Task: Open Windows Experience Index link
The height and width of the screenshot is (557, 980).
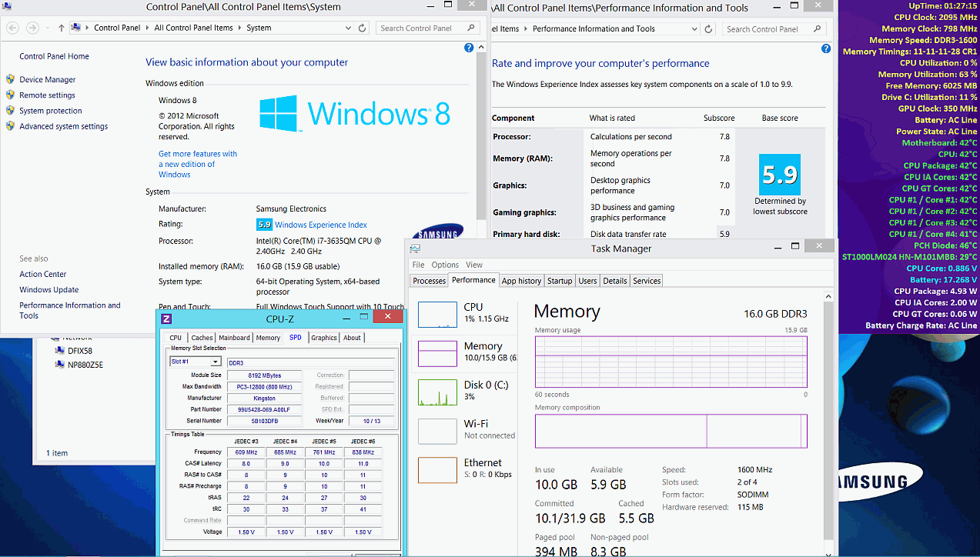Action: pyautogui.click(x=320, y=225)
